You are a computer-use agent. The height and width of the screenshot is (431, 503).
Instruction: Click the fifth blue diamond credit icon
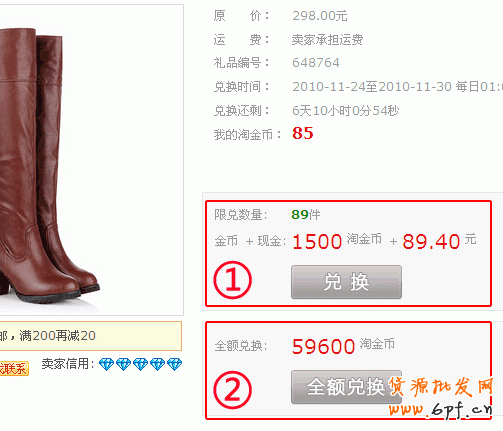coord(174,364)
